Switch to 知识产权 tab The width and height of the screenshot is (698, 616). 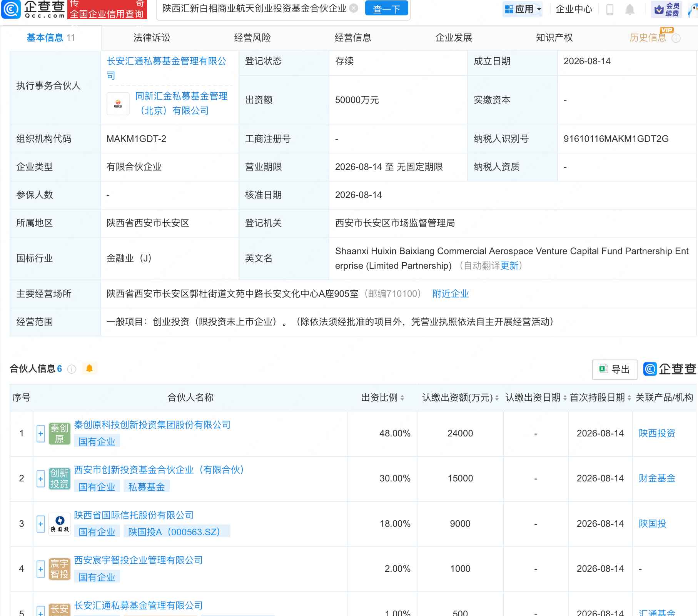[554, 38]
